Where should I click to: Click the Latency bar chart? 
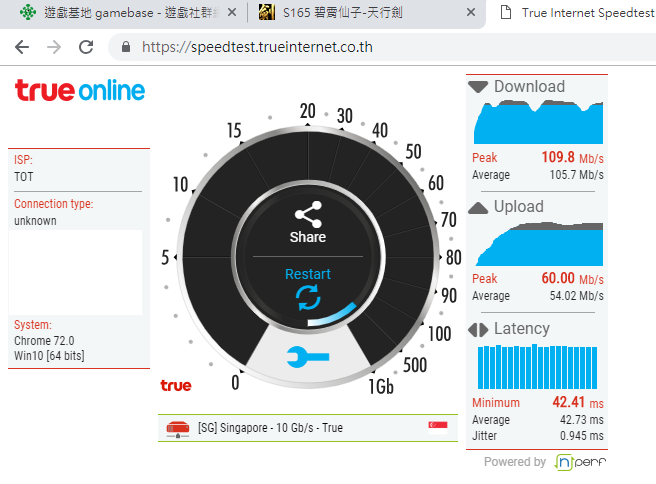tap(538, 366)
